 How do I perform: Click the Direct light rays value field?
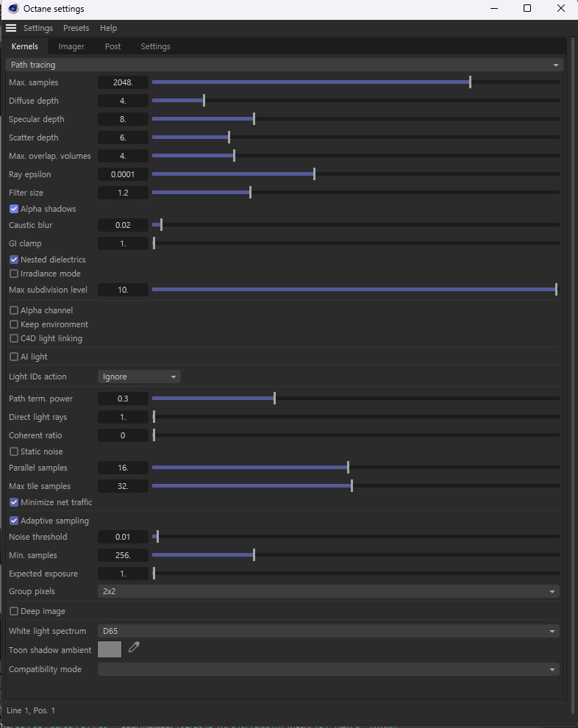pyautogui.click(x=123, y=417)
